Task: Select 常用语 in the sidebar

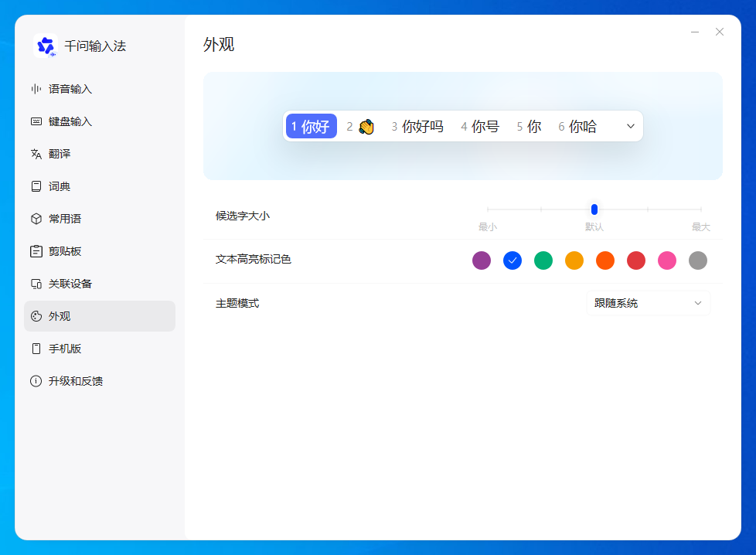Action: [100, 219]
